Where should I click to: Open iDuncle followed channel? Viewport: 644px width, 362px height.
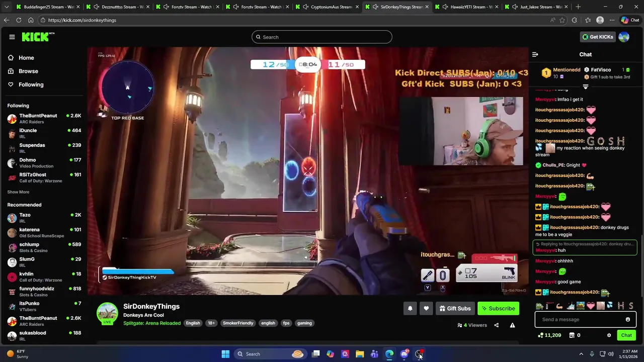(44, 133)
